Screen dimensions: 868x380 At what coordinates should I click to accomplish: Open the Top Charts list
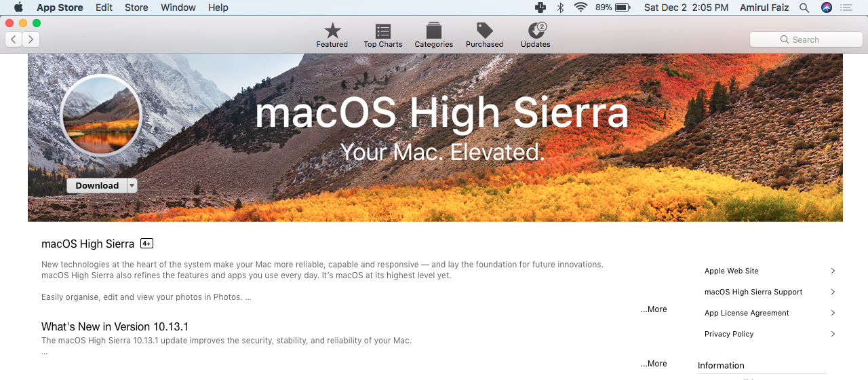[382, 35]
